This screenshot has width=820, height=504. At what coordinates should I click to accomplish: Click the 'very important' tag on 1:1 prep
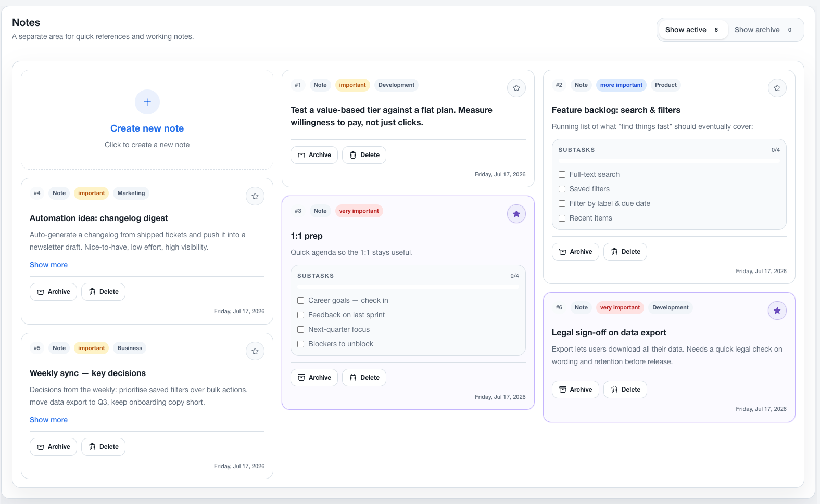[359, 211]
